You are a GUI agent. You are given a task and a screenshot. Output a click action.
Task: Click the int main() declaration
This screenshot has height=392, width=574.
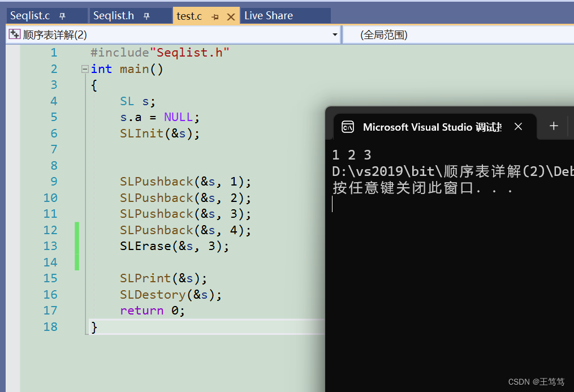tap(127, 69)
